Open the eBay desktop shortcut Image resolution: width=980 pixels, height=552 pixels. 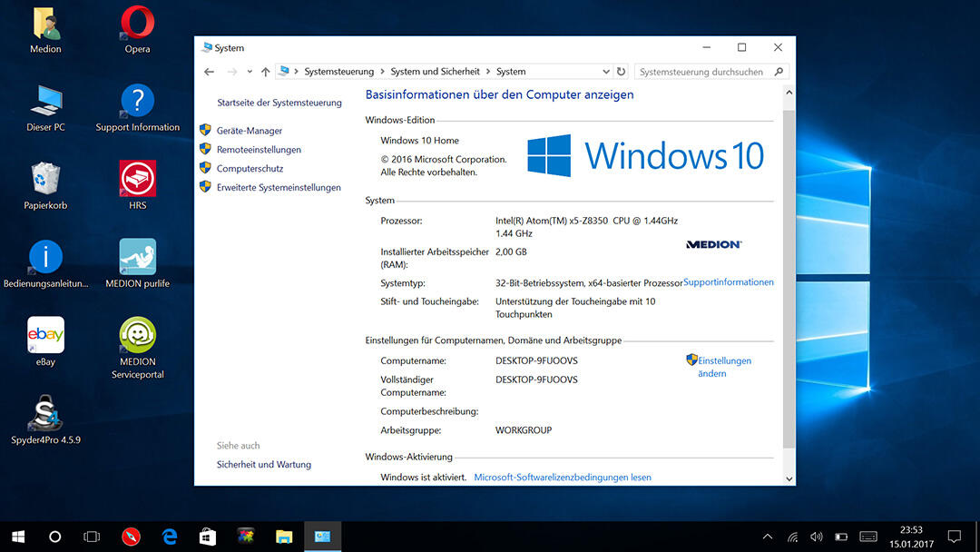click(x=45, y=335)
